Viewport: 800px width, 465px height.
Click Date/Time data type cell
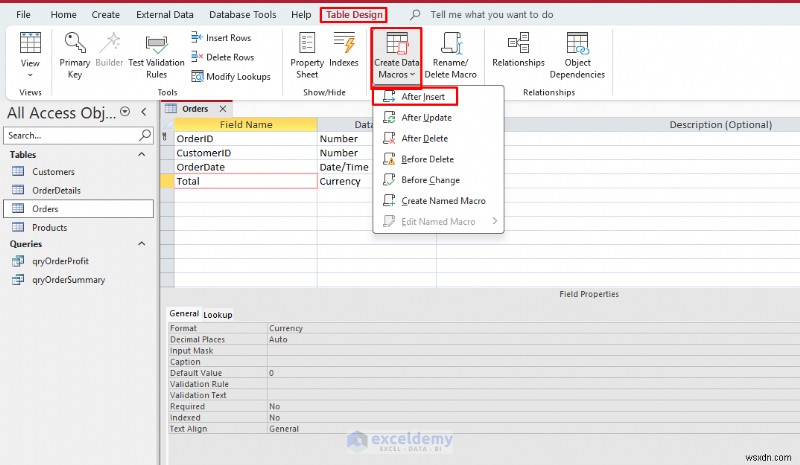(345, 167)
